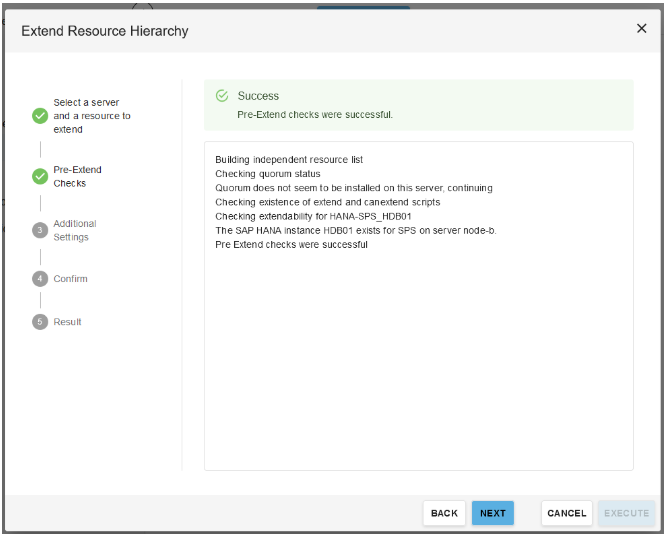Click the 'Pre-Extend checks were successful.' banner message
Viewport: 664px width, 535px height.
click(x=315, y=115)
